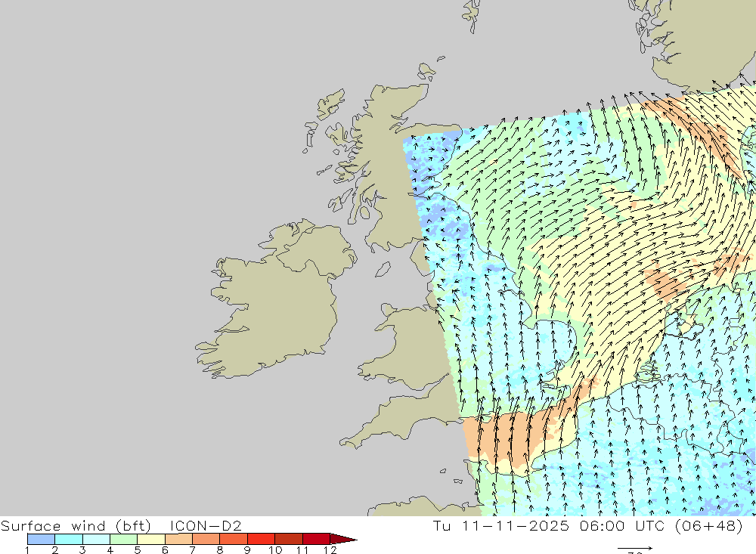Click the Beaufort 7 light orange legend swatch
756x554 pixels.
click(206, 539)
